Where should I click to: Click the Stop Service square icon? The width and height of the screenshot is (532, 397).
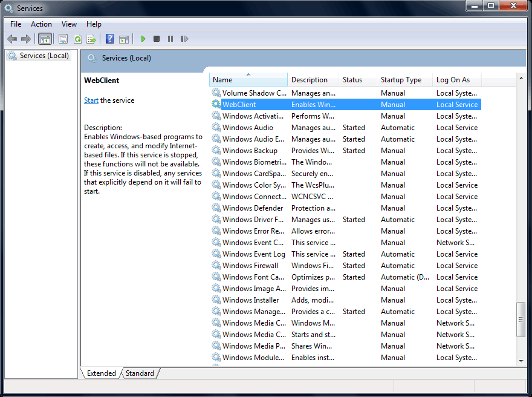click(157, 39)
